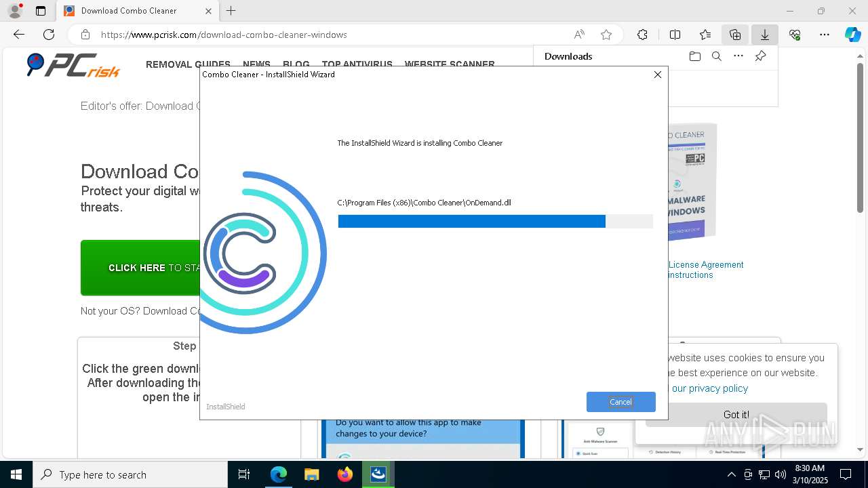Viewport: 868px width, 488px height.
Task: Open the License Agreement link
Action: click(x=706, y=265)
